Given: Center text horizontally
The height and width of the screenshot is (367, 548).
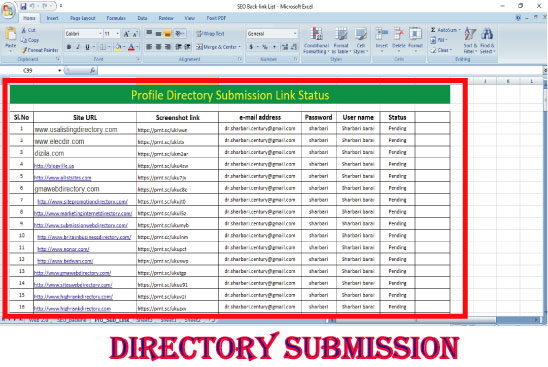Looking at the screenshot, I should click(159, 46).
